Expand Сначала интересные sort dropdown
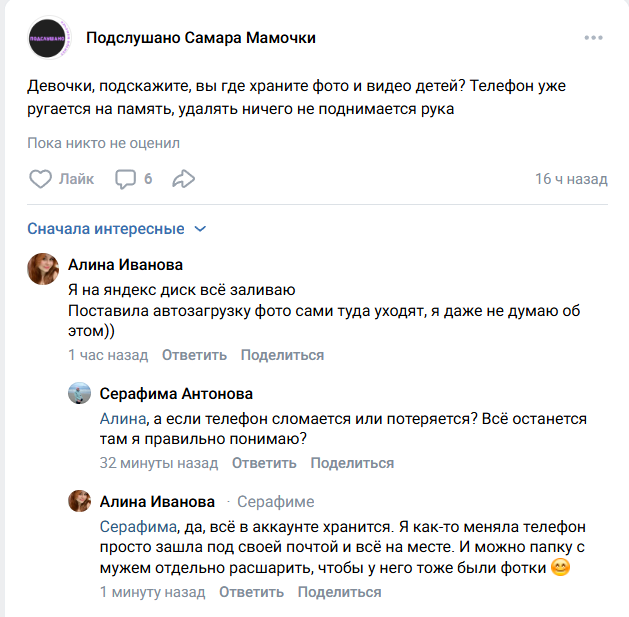This screenshot has height=617, width=629. 117,229
